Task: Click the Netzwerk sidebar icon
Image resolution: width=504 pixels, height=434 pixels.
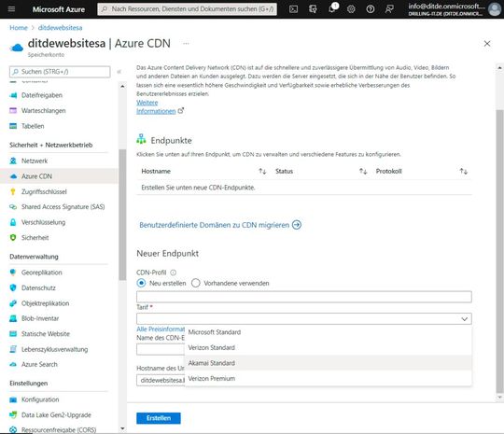Action: pyautogui.click(x=13, y=161)
